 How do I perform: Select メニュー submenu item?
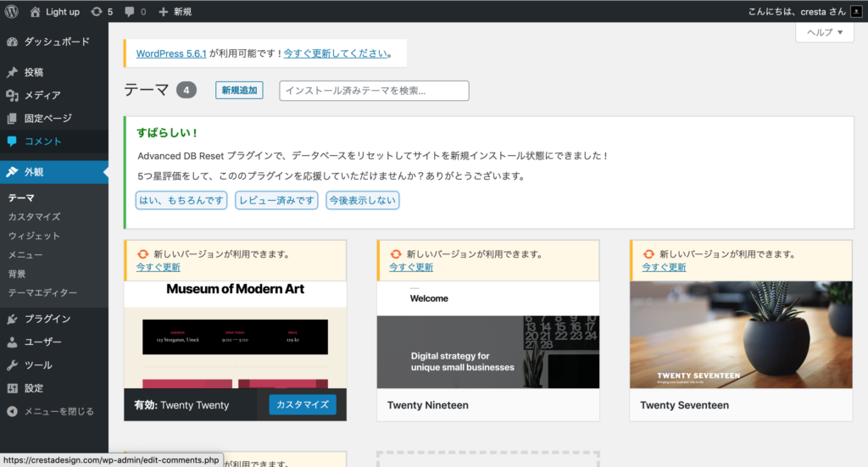[25, 254]
